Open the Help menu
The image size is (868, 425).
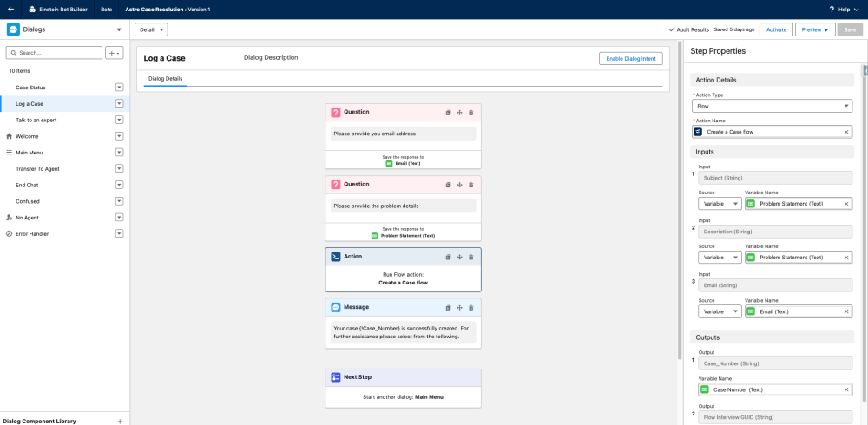pyautogui.click(x=841, y=9)
